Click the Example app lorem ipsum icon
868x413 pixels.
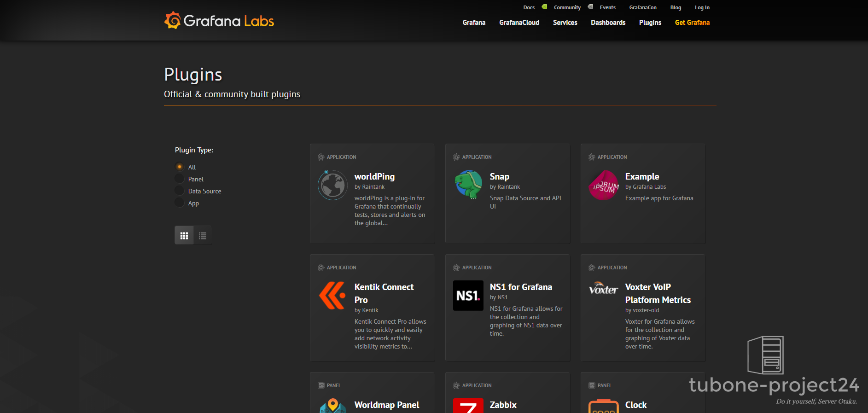(x=604, y=185)
